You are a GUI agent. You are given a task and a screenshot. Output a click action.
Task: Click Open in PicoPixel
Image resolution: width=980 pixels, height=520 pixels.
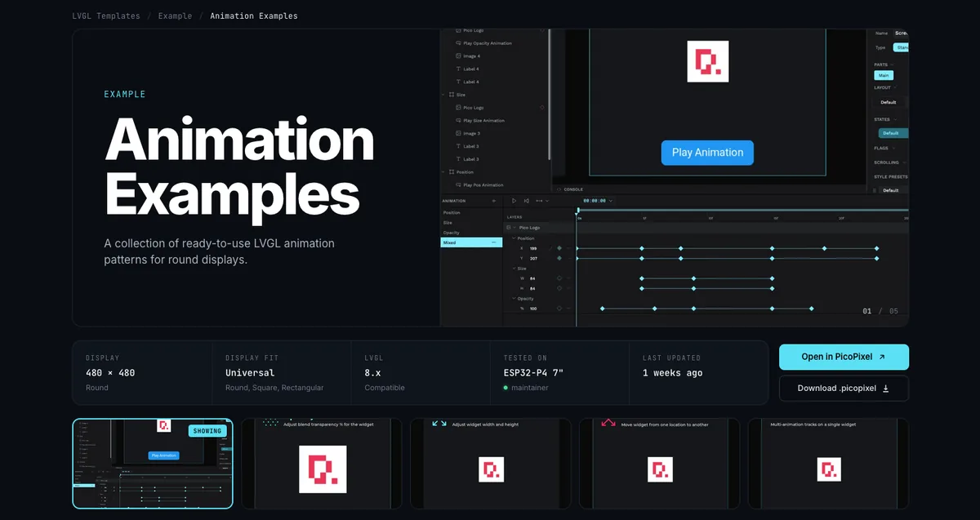point(844,357)
